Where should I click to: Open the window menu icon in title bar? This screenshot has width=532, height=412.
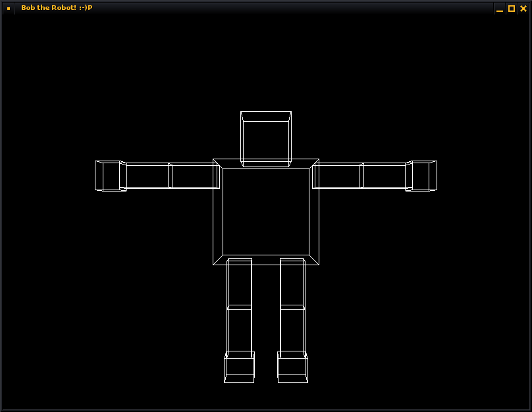[9, 8]
